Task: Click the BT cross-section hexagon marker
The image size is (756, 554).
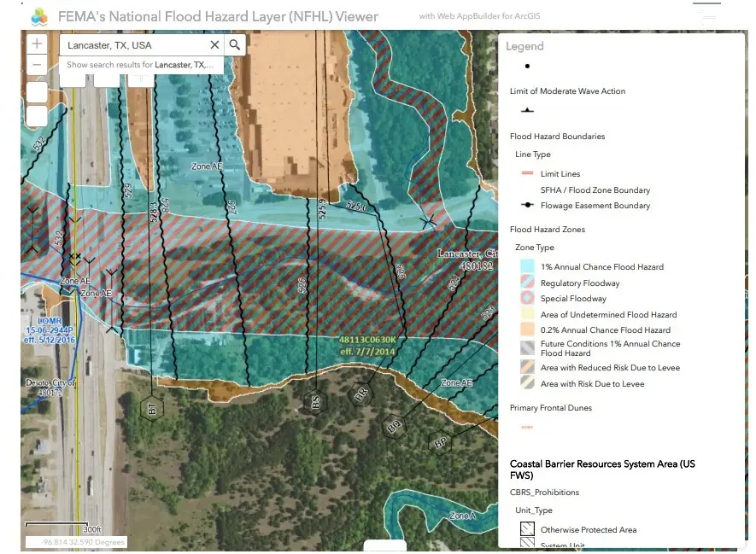Action: (152, 409)
